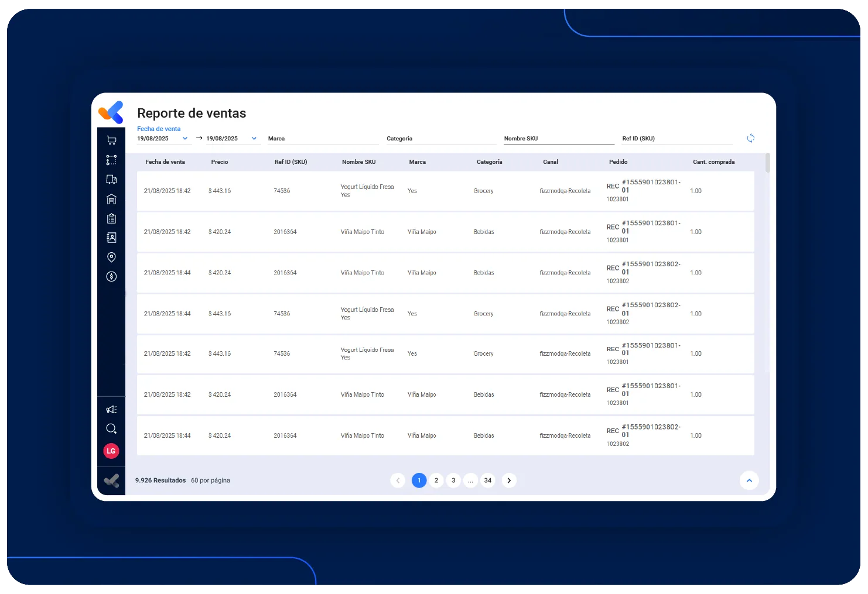The width and height of the screenshot is (868, 594).
Task: Open the location pin icon in sidebar
Action: [x=111, y=257]
